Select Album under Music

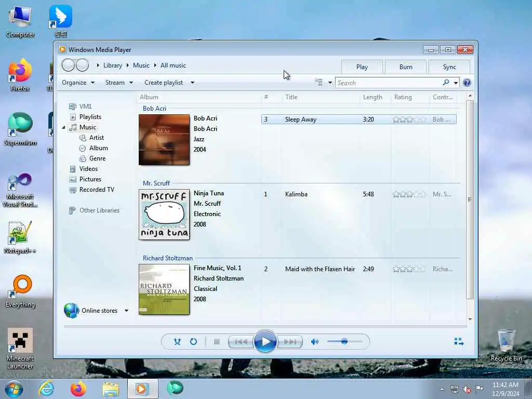[98, 148]
